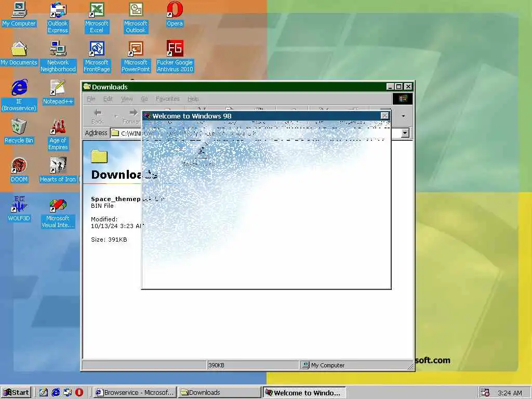
Task: Select the DOOM desktop shortcut
Action: coord(19,170)
